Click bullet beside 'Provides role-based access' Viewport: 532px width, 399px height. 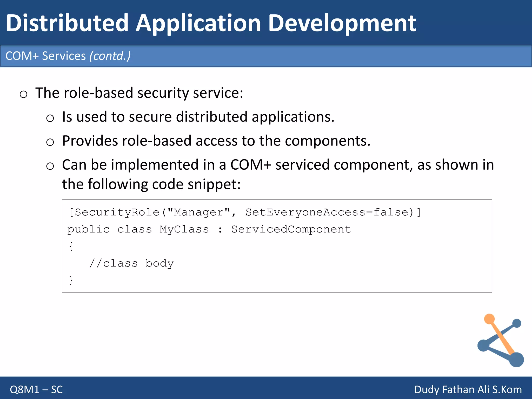click(x=50, y=142)
